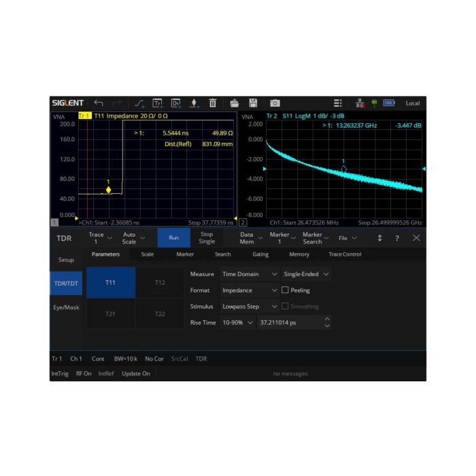
Task: Open the Measure Time Domain dropdown
Action: coord(250,274)
